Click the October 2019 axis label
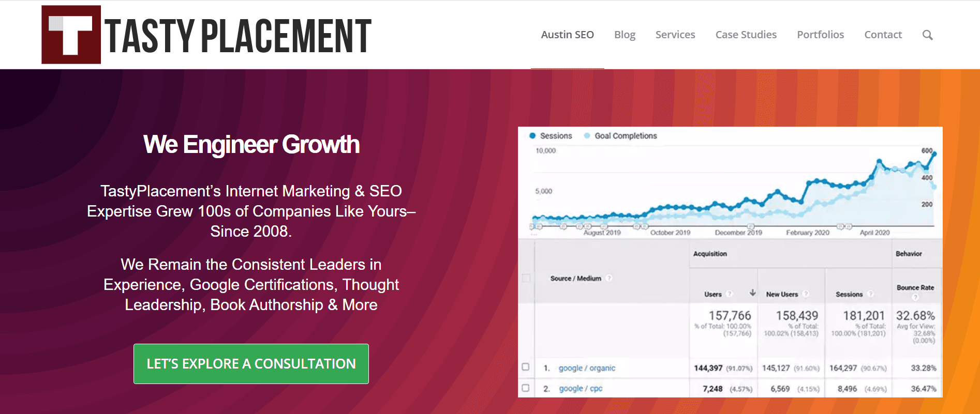This screenshot has height=414, width=980. coord(670,233)
